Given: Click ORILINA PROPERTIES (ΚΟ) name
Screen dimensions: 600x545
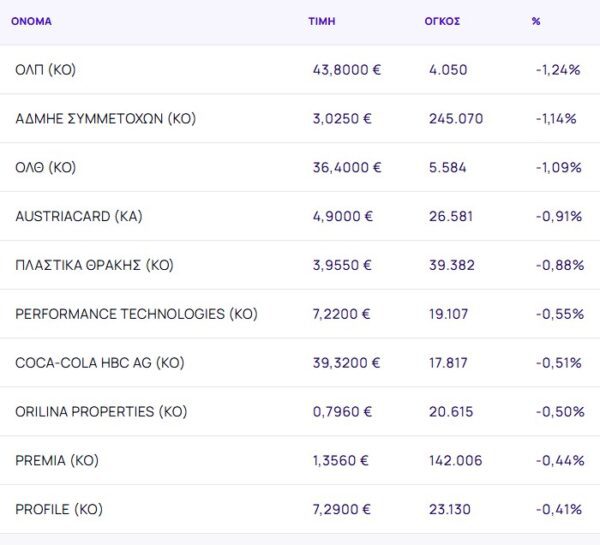Looking at the screenshot, I should [x=101, y=412].
